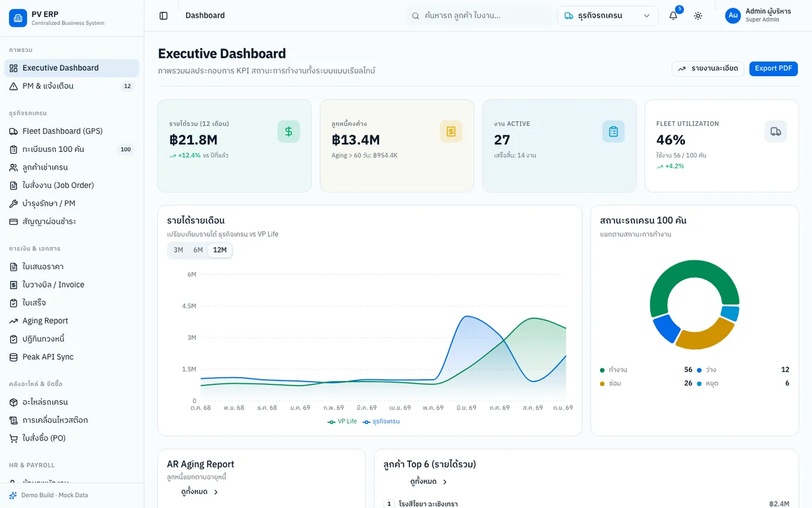
Task: Go to สัญญาผ่อนชำระ in sidebar
Action: (x=72, y=222)
